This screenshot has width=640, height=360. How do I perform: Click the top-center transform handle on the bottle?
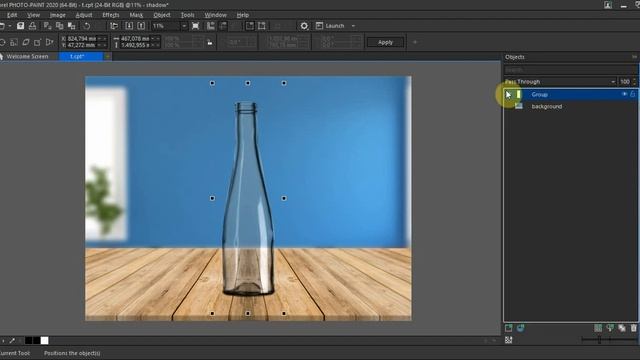pos(248,83)
